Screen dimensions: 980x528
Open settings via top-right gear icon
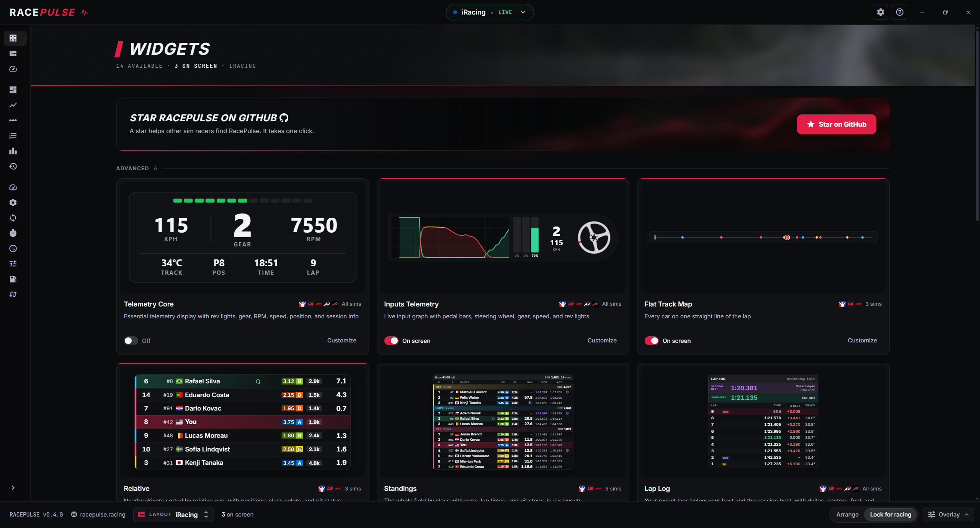point(880,12)
